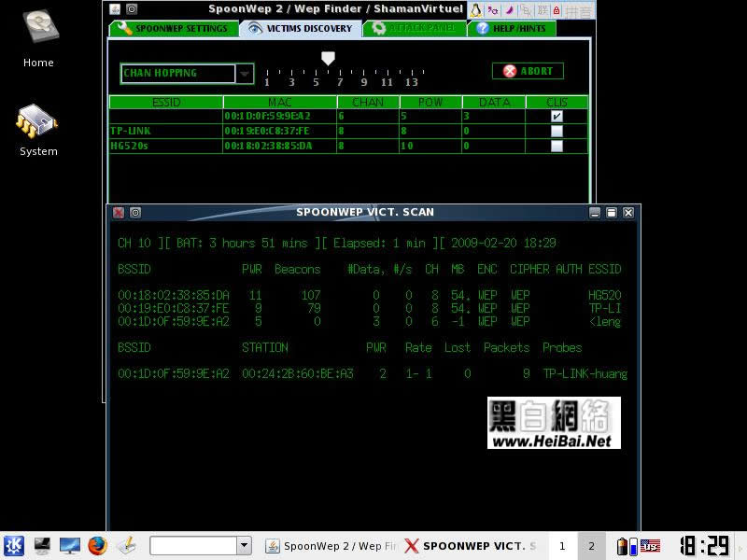The image size is (747, 560).
Task: Select the TP-LINK ESSID cell
Action: point(166,131)
